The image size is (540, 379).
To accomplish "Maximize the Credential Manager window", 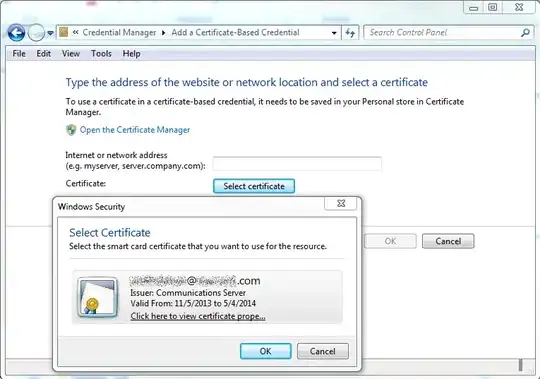I will 493,8.
